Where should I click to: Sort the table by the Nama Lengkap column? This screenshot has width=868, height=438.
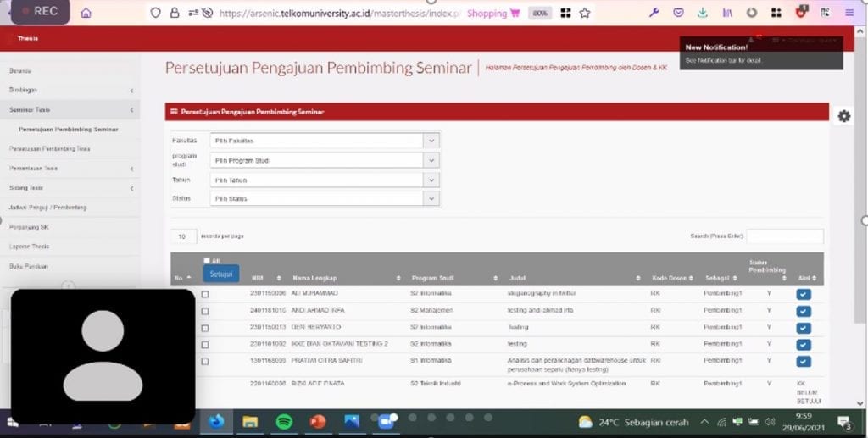coord(314,278)
